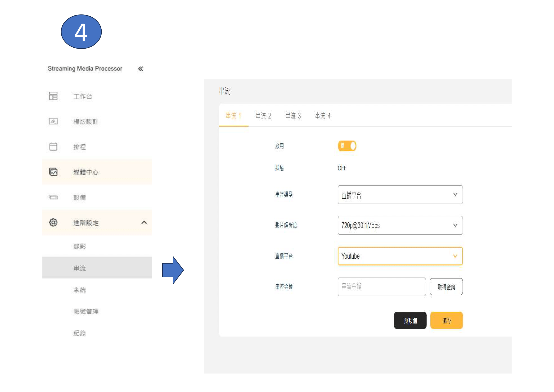Toggle the 啟用 enable switch

[347, 146]
